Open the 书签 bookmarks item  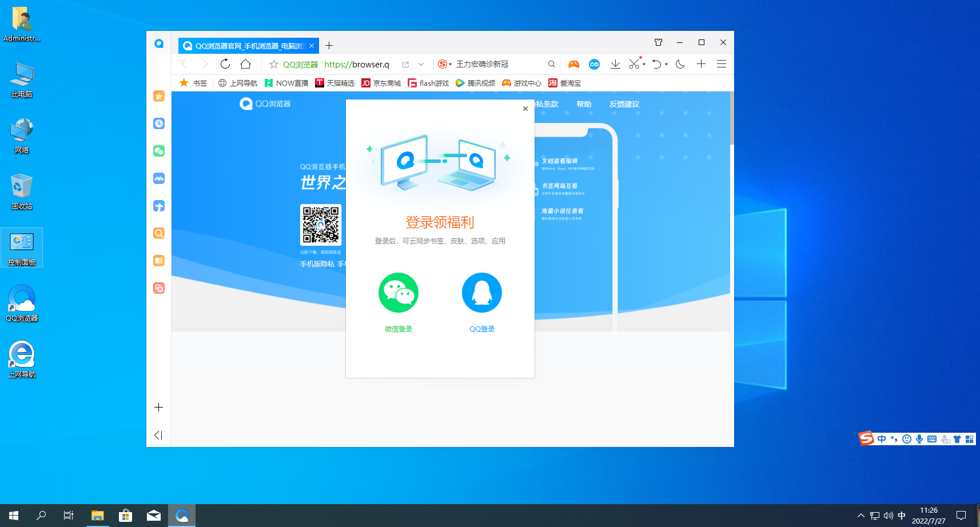[193, 83]
